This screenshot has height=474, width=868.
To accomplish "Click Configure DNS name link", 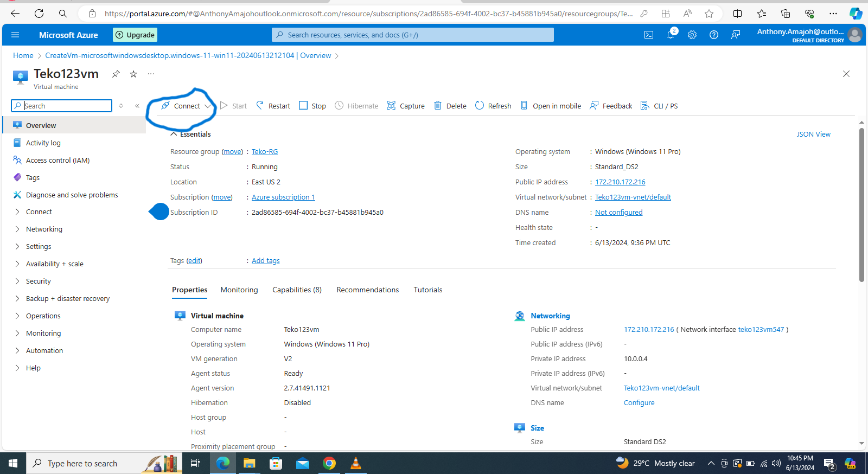I will (x=639, y=403).
